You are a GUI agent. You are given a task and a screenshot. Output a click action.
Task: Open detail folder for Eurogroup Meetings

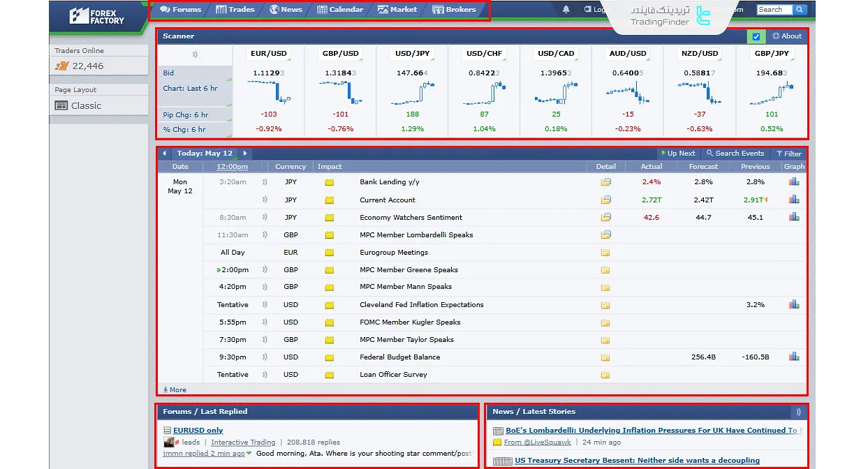(x=605, y=253)
